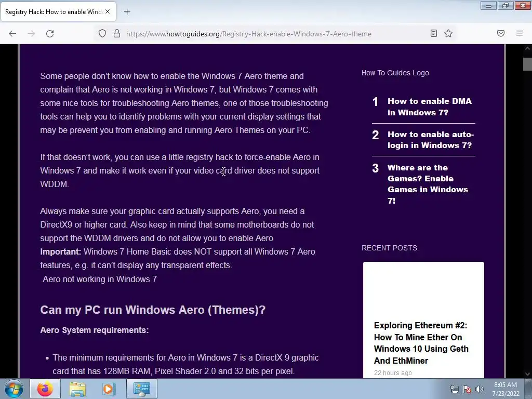Screen dimensions: 532x399
Task: Open the clock showing 8:05 AM
Action: pyautogui.click(x=506, y=389)
